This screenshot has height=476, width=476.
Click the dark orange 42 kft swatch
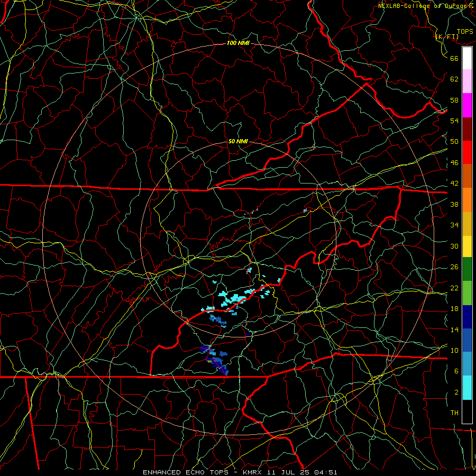click(x=467, y=176)
